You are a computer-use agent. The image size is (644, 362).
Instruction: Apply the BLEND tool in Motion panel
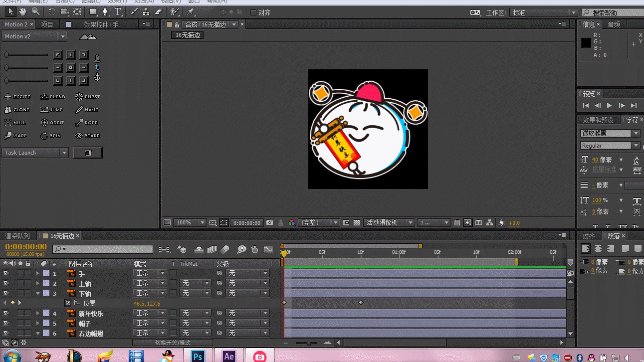click(53, 97)
